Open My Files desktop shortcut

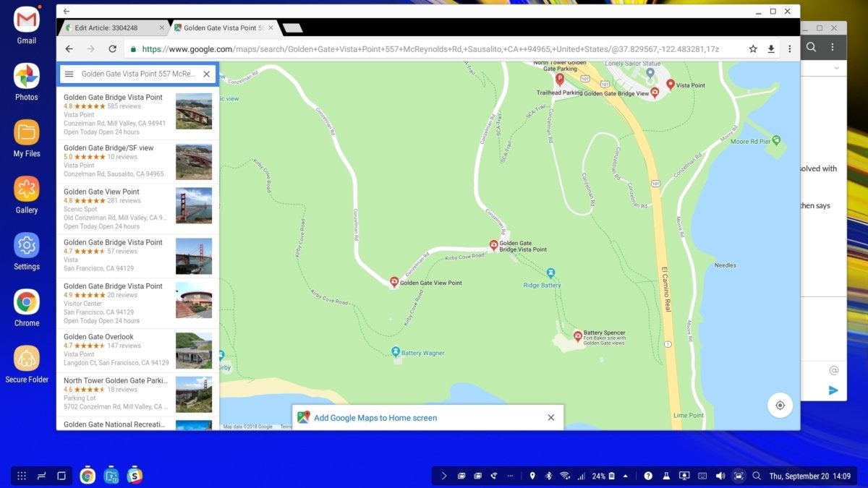coord(27,137)
